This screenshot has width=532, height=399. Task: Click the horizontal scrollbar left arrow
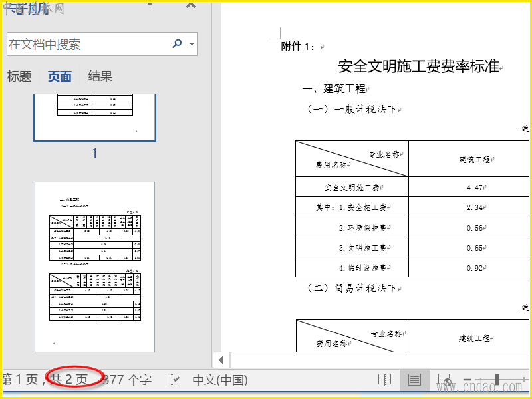[x=221, y=360]
